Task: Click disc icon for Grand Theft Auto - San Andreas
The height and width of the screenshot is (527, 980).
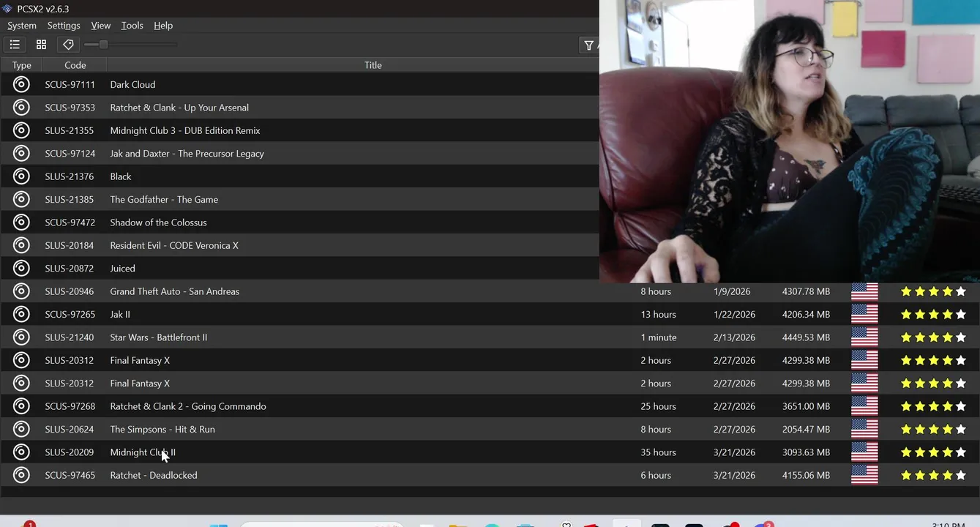Action: point(21,291)
